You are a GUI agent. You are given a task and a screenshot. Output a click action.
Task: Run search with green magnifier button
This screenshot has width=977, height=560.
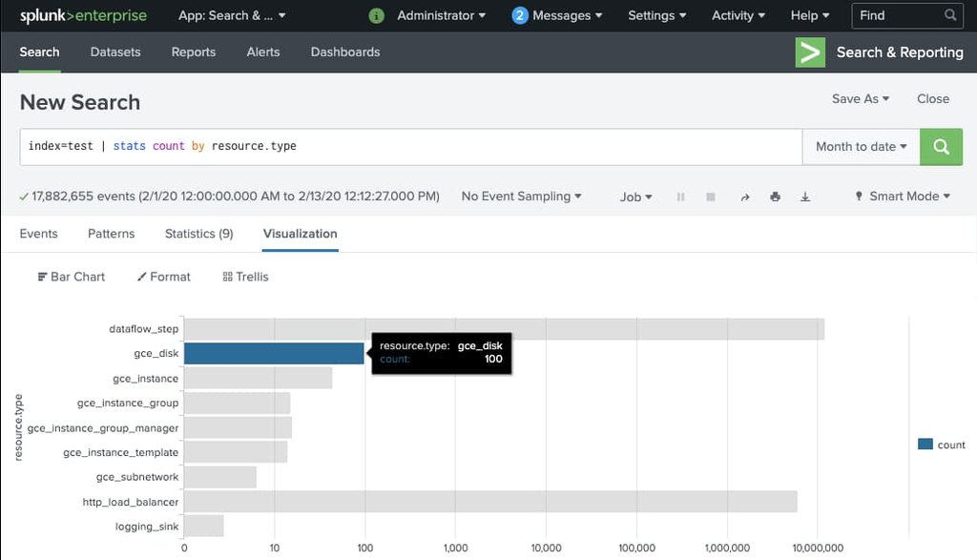pyautogui.click(x=941, y=147)
